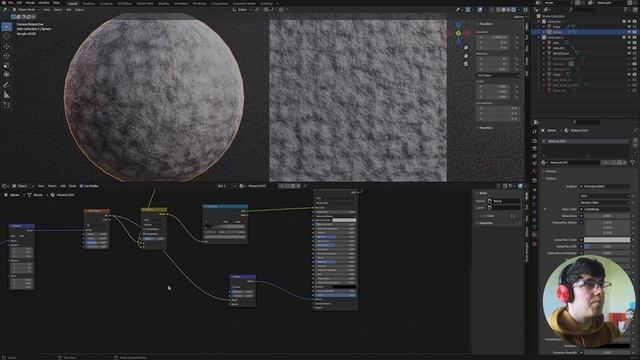The image size is (640, 360).
Task: Select the Add Cube tool
Action: pyautogui.click(x=7, y=105)
